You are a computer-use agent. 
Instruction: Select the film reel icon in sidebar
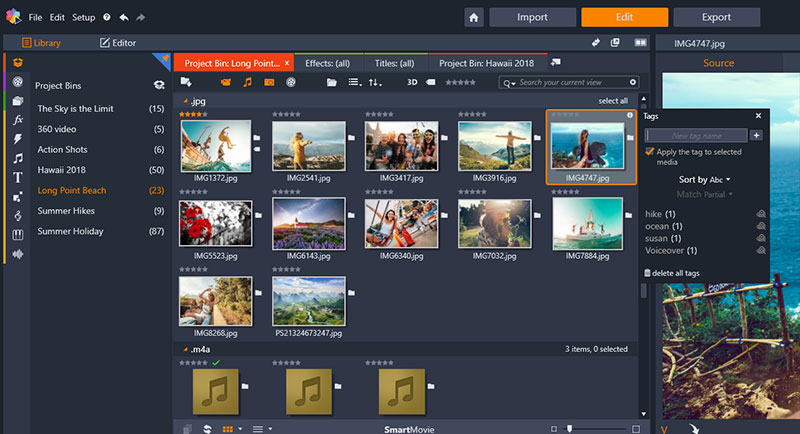coord(18,82)
